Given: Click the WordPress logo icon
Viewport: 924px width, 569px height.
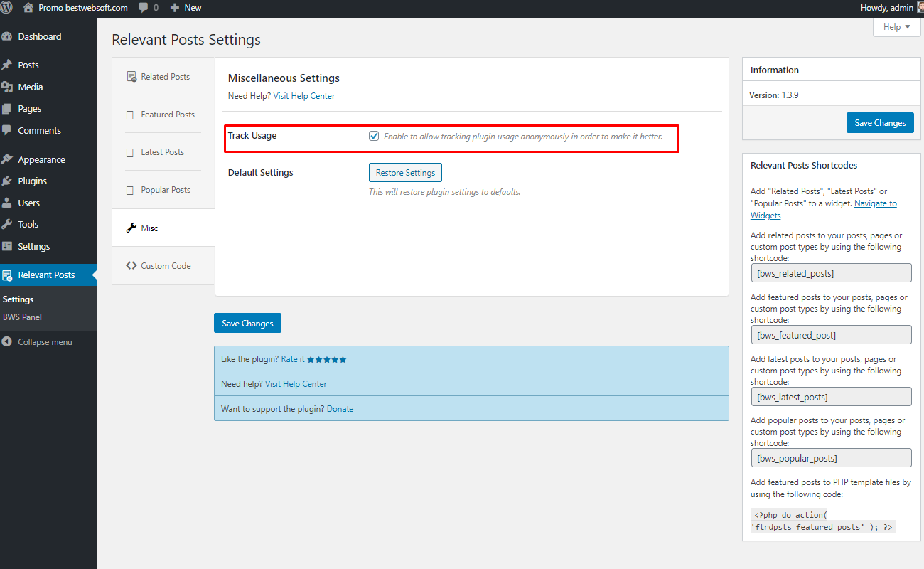Looking at the screenshot, I should click(x=7, y=8).
